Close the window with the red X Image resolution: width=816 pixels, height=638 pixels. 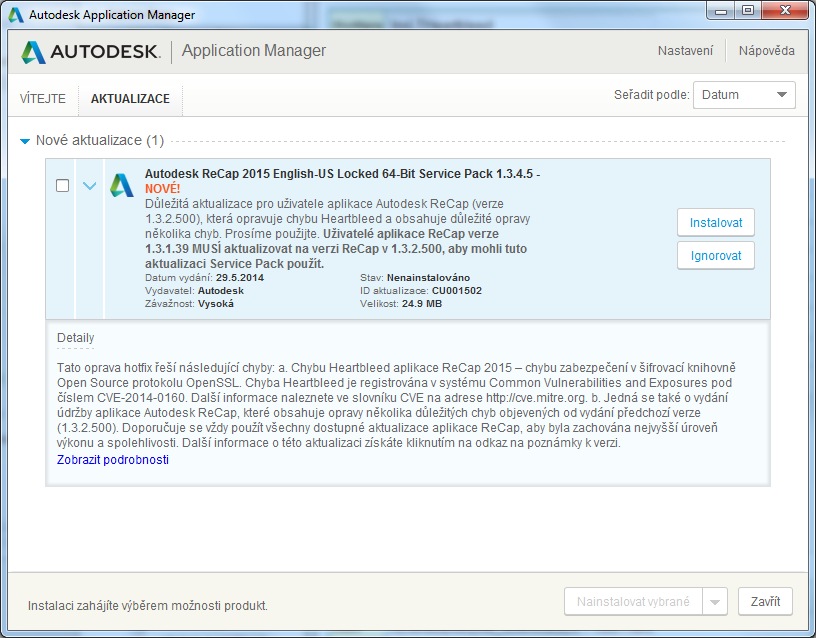(x=784, y=11)
